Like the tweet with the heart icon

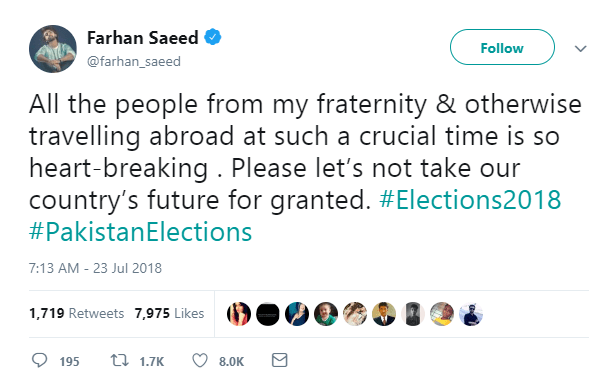200,361
